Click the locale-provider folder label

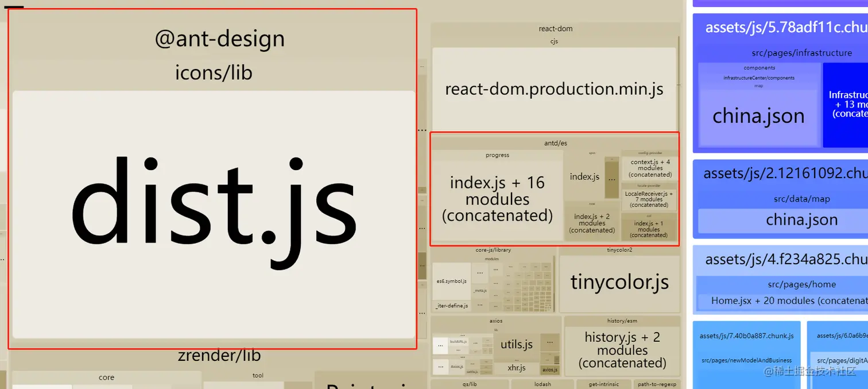coord(650,186)
